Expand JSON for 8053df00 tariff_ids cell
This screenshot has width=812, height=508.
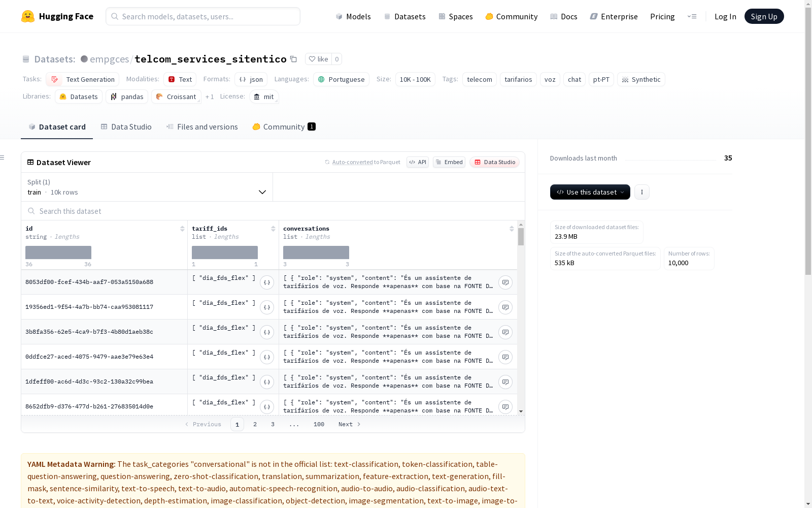coord(267,282)
